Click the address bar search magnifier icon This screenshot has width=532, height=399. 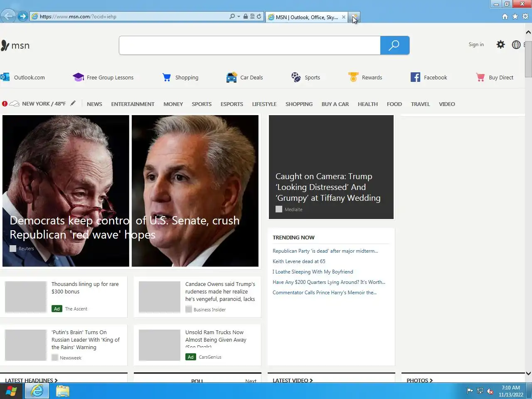coord(232,17)
